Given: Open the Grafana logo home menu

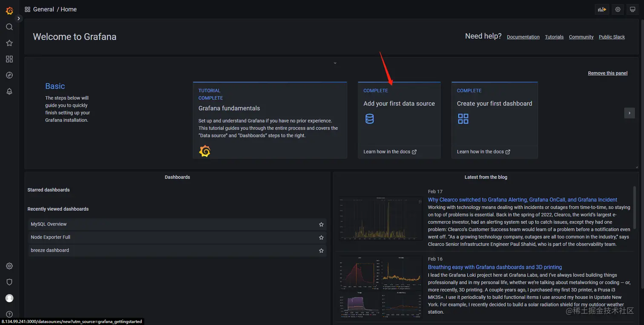Looking at the screenshot, I should [x=9, y=11].
